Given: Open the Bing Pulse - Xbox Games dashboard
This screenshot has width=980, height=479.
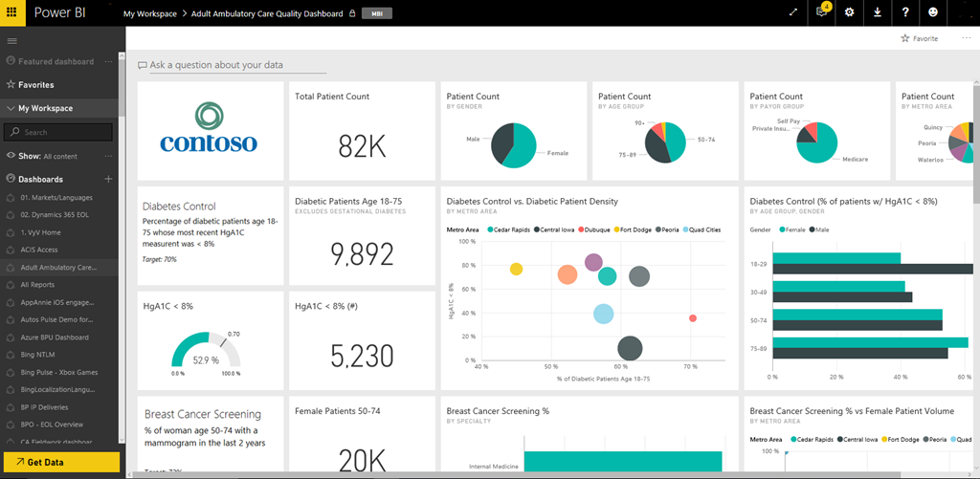Looking at the screenshot, I should click(58, 372).
